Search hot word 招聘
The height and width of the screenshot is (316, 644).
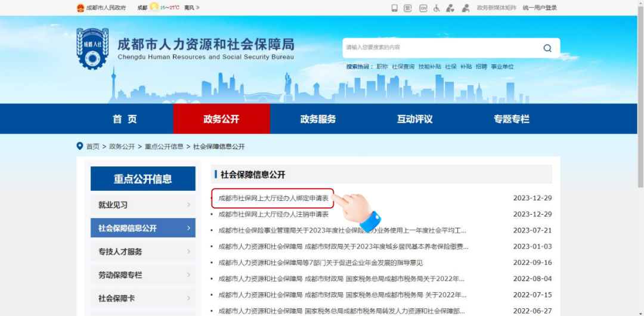coord(481,67)
